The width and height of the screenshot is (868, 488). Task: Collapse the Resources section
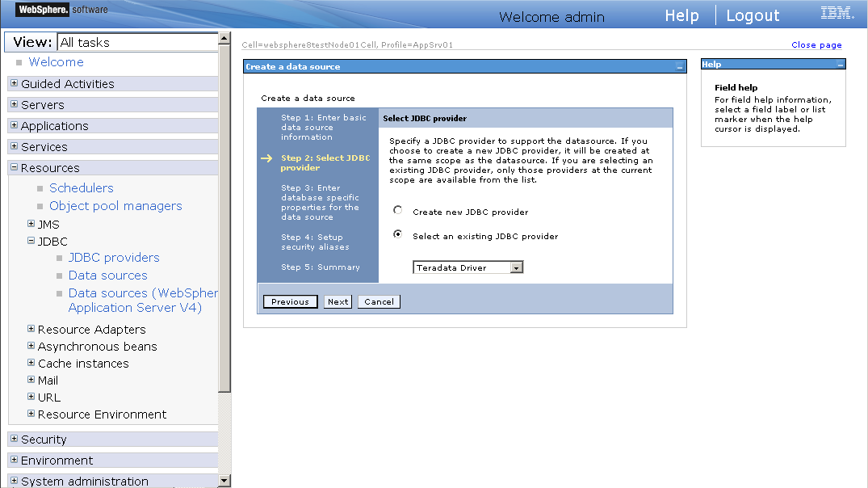tap(13, 167)
